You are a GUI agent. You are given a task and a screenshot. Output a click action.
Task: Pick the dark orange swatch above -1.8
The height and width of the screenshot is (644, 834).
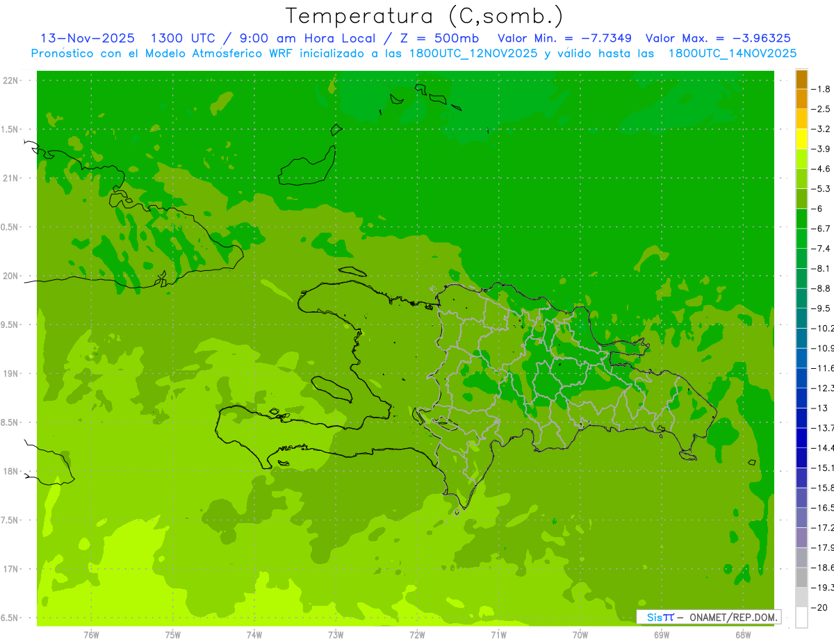(801, 79)
